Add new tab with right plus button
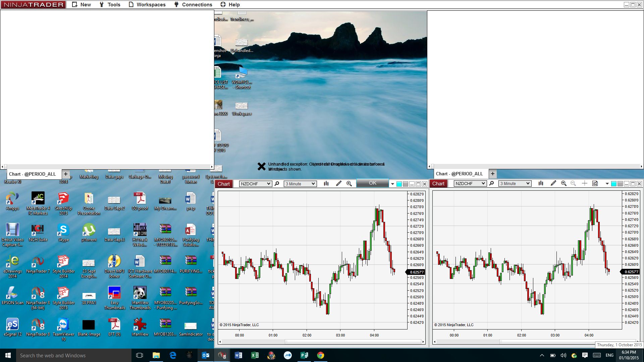The image size is (644, 362). point(492,174)
